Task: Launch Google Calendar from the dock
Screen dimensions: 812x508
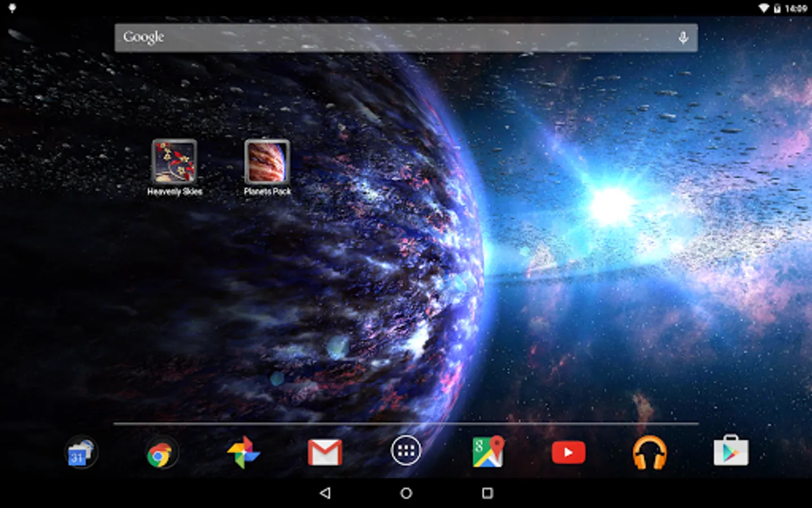Action: pos(80,453)
